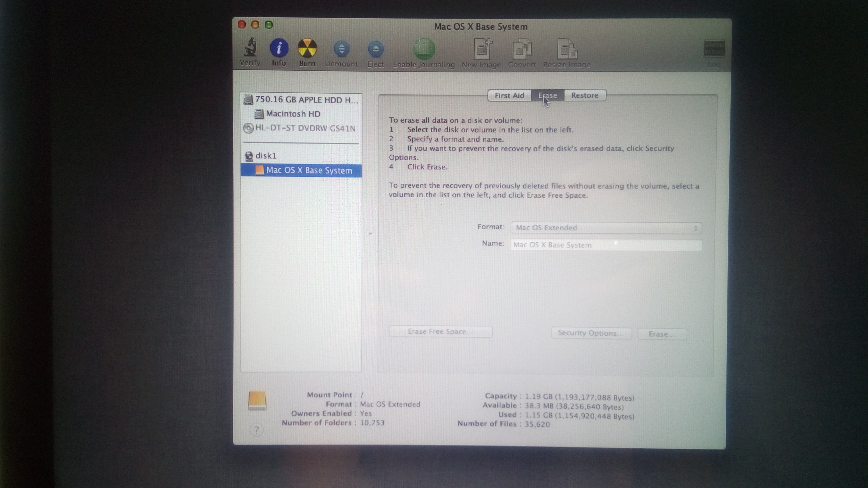868x488 pixels.
Task: Select Macintosh HD volume in sidebar
Action: pos(293,114)
